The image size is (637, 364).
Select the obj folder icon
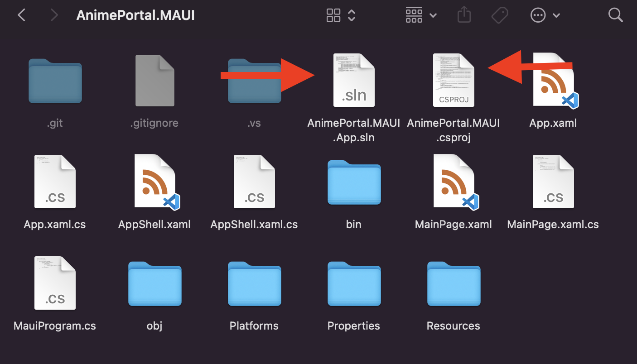tap(154, 283)
